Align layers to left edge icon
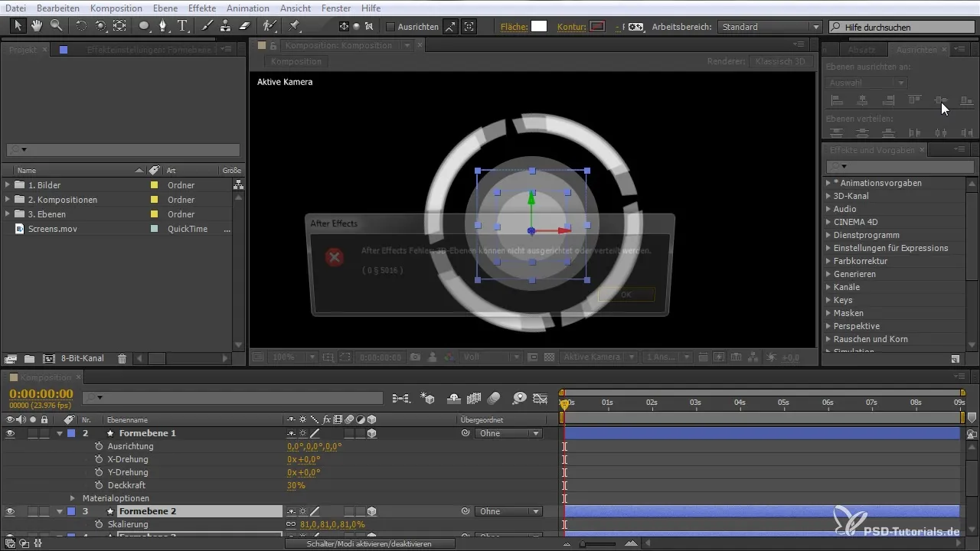 click(837, 100)
